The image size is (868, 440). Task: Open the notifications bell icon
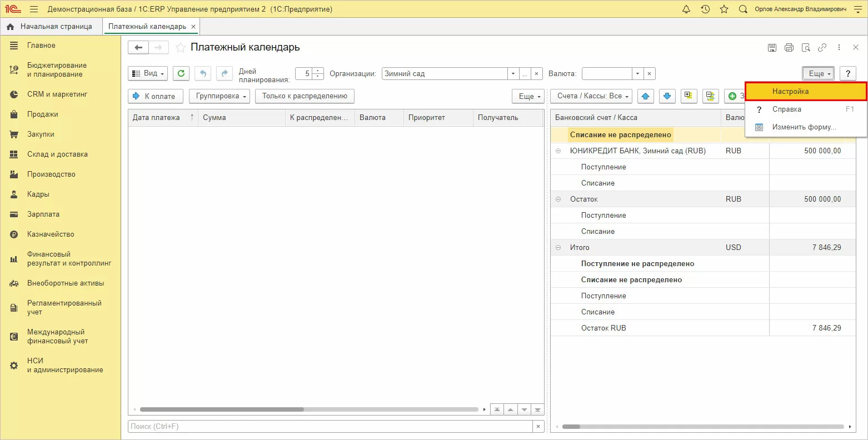pos(686,9)
